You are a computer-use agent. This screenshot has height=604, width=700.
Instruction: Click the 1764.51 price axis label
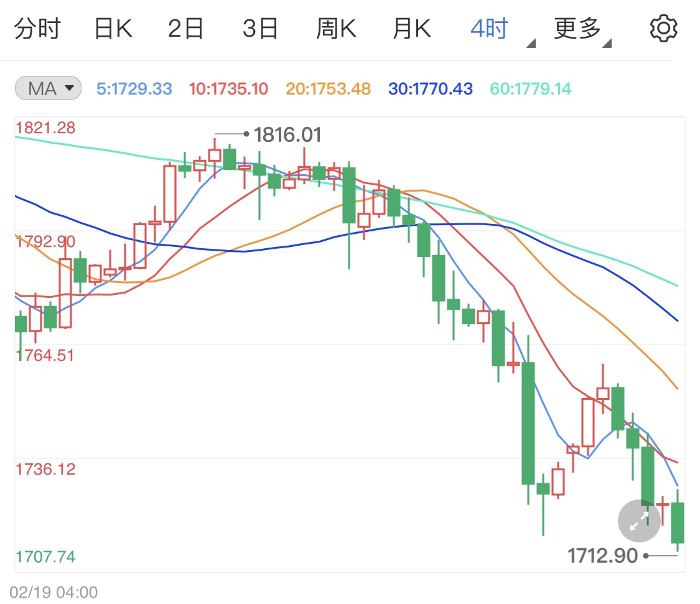pyautogui.click(x=45, y=355)
